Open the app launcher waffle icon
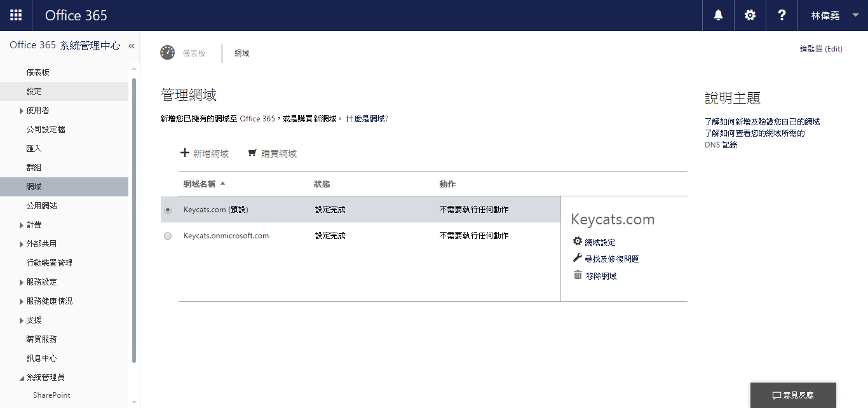 point(16,15)
